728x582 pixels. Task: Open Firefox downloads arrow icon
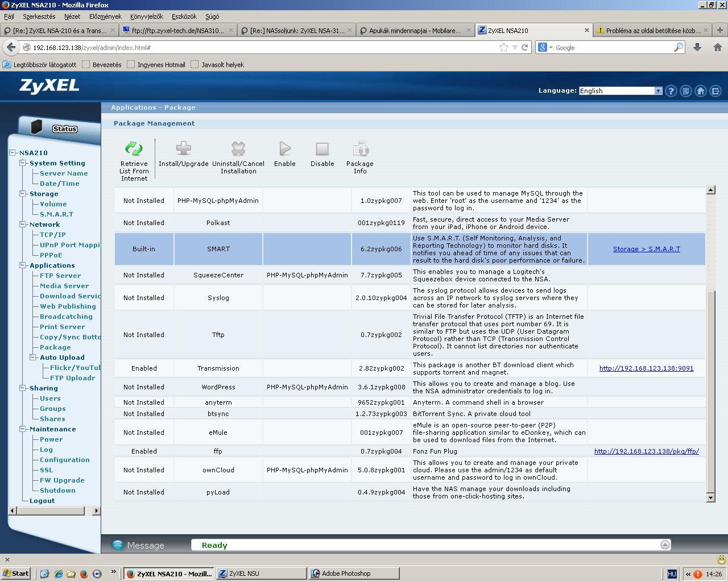coord(697,47)
